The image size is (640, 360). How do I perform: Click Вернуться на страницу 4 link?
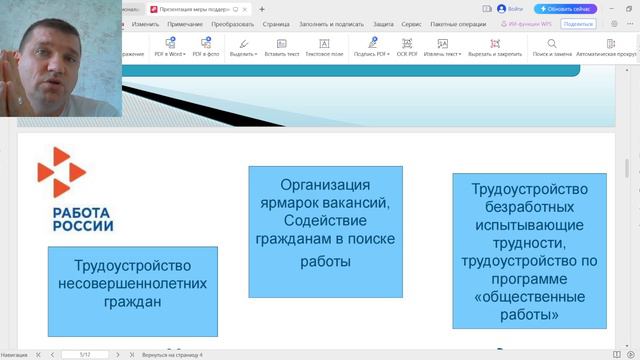[172, 355]
